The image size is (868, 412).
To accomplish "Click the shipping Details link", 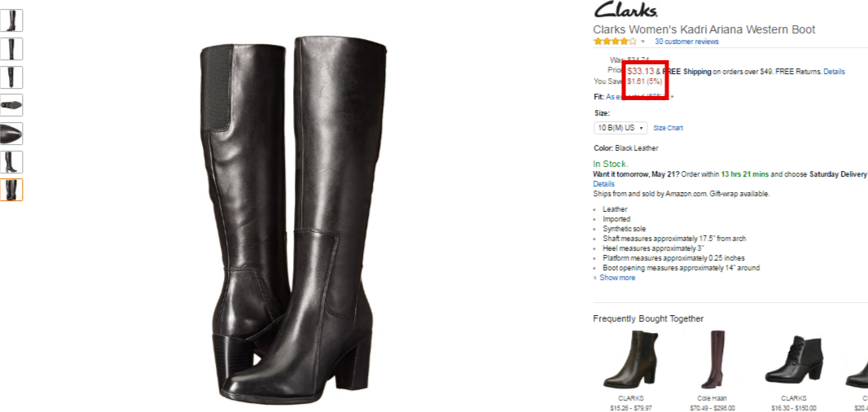I will pos(835,72).
